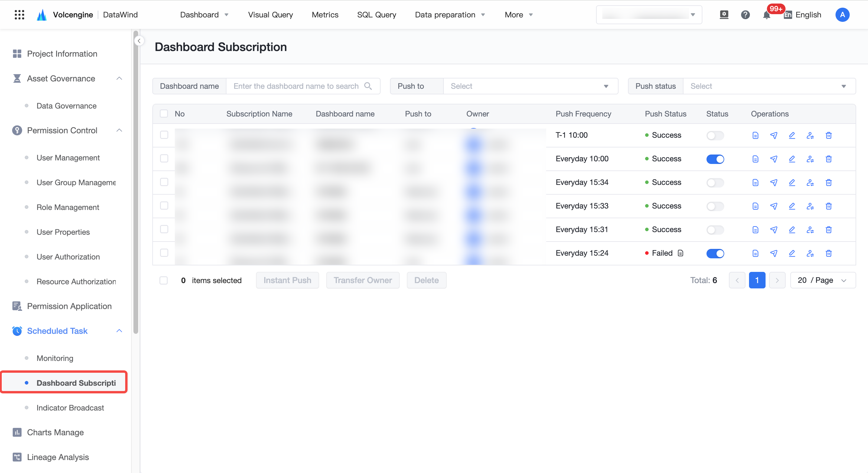Viewport: 868px width, 473px height.
Task: View push log for Everyday 15:33 row
Action: point(755,206)
